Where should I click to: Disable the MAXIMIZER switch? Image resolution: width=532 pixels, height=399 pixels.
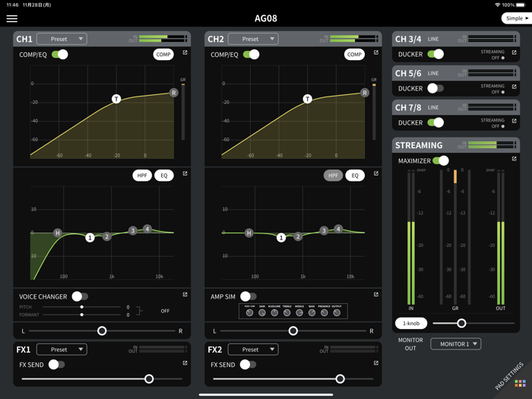pyautogui.click(x=441, y=160)
